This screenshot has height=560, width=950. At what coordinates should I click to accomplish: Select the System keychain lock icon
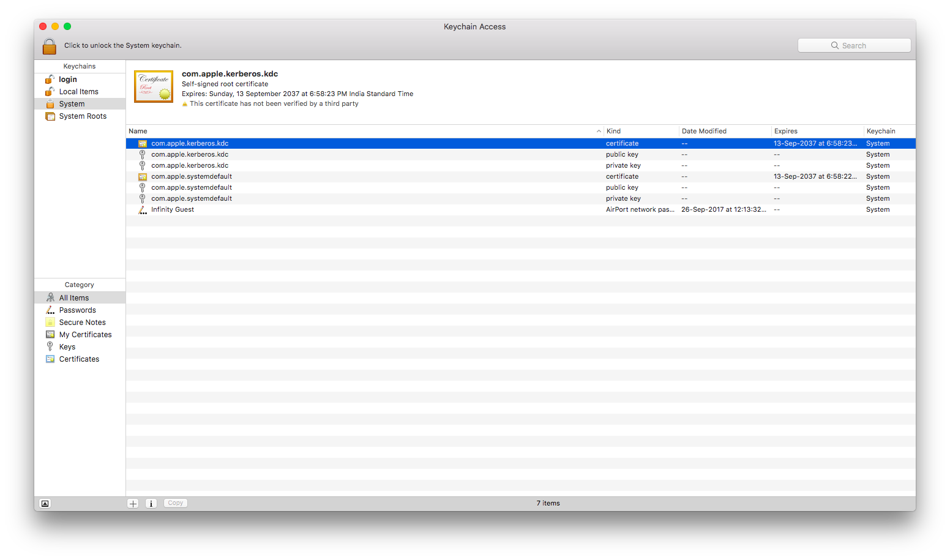50,104
